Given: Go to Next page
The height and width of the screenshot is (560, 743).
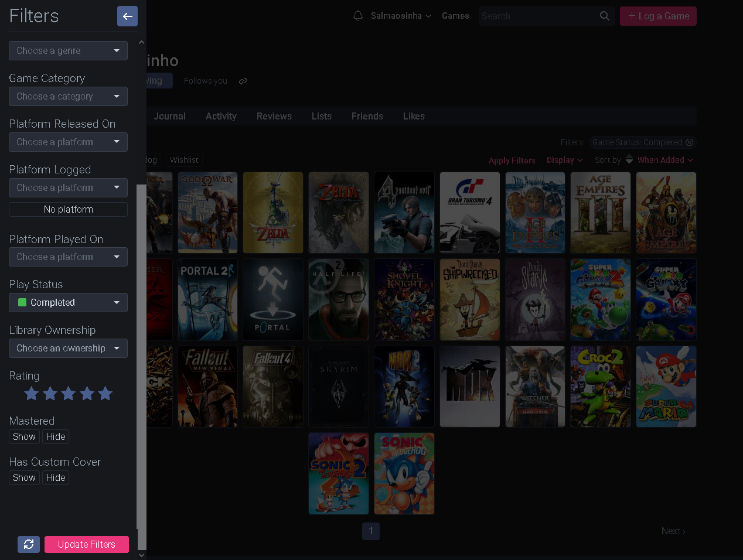Looking at the screenshot, I should tap(673, 531).
